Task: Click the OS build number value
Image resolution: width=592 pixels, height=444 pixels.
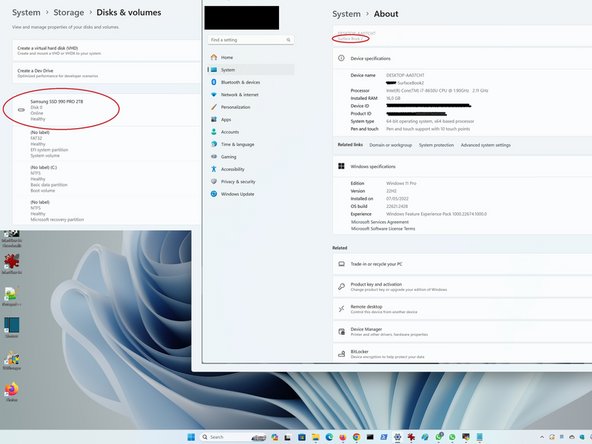Action: (x=397, y=206)
